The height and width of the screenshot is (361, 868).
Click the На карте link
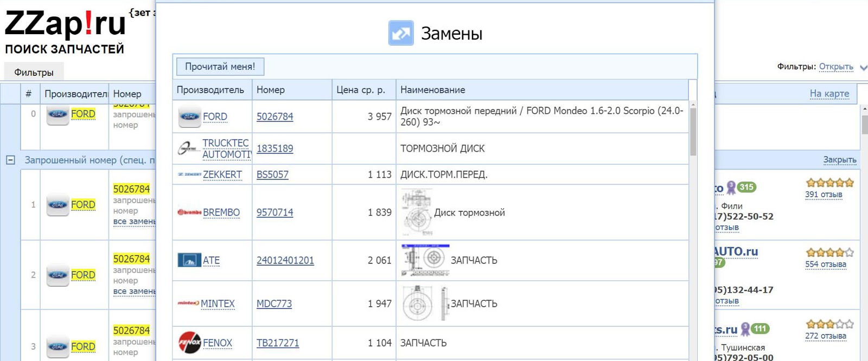[x=829, y=93]
